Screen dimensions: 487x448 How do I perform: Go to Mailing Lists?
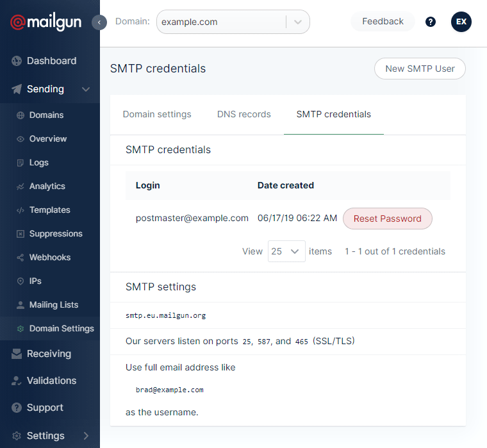[54, 305]
